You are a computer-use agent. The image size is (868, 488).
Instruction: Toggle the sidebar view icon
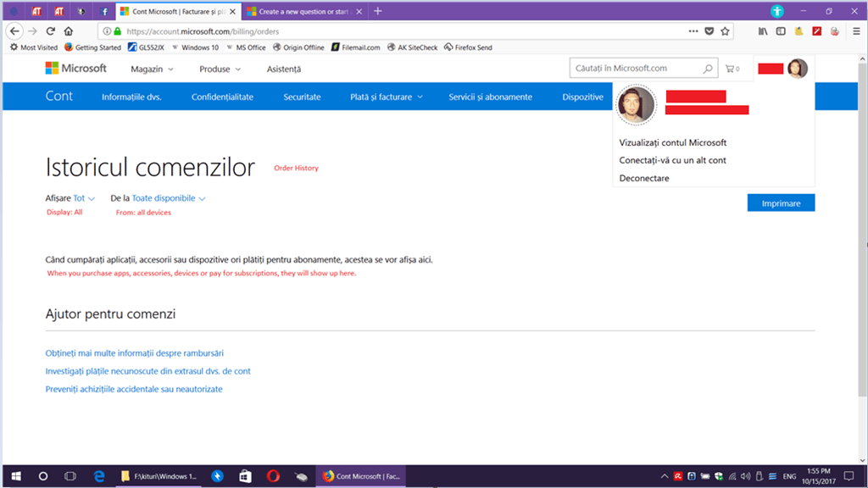[x=781, y=31]
